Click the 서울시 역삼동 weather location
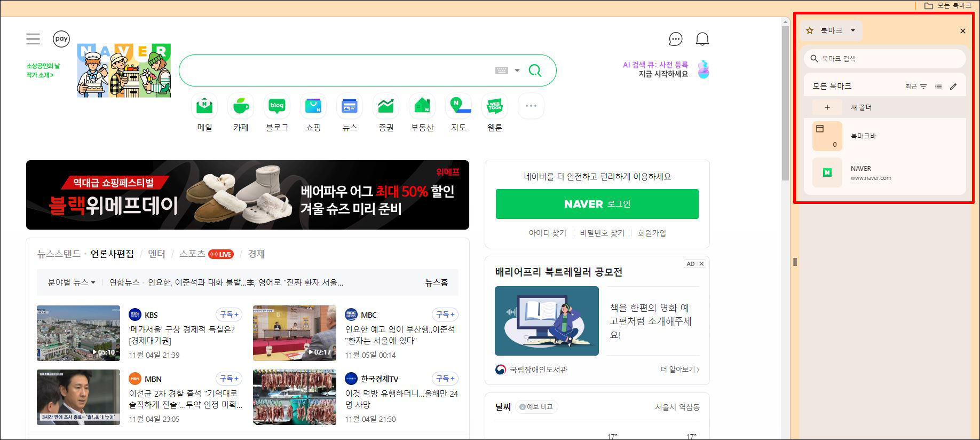Viewport: 980px width, 440px height. point(677,407)
